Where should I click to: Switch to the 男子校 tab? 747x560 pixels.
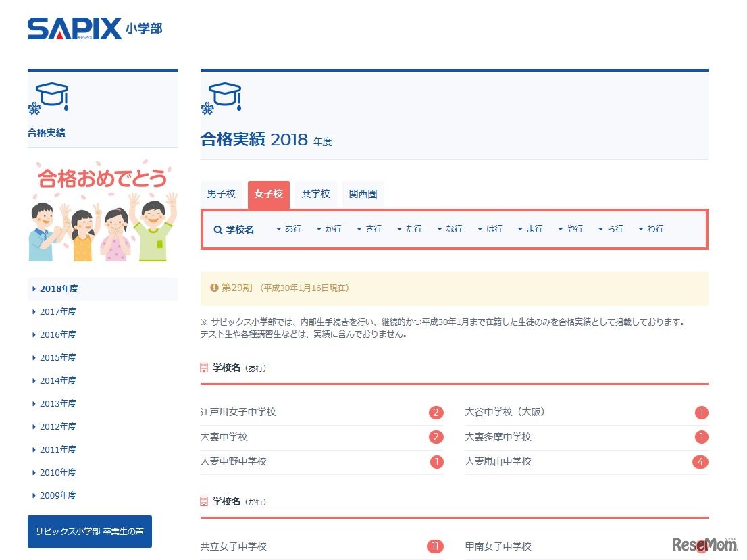(x=221, y=194)
